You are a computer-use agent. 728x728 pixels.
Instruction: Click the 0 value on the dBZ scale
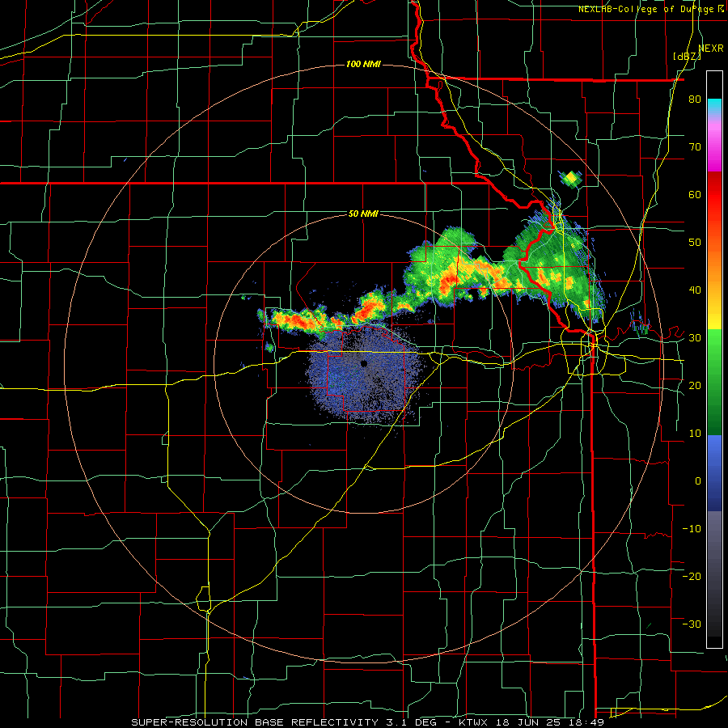698,481
